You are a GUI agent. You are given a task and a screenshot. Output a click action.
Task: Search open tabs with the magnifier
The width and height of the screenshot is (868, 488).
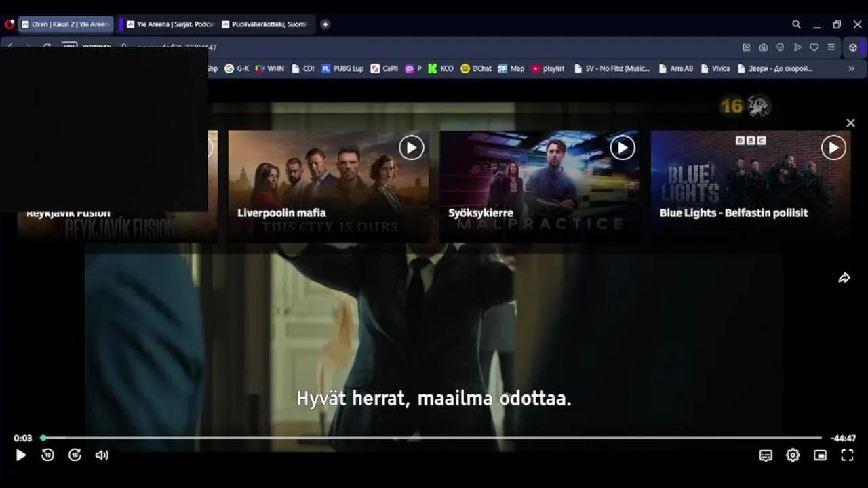(796, 24)
